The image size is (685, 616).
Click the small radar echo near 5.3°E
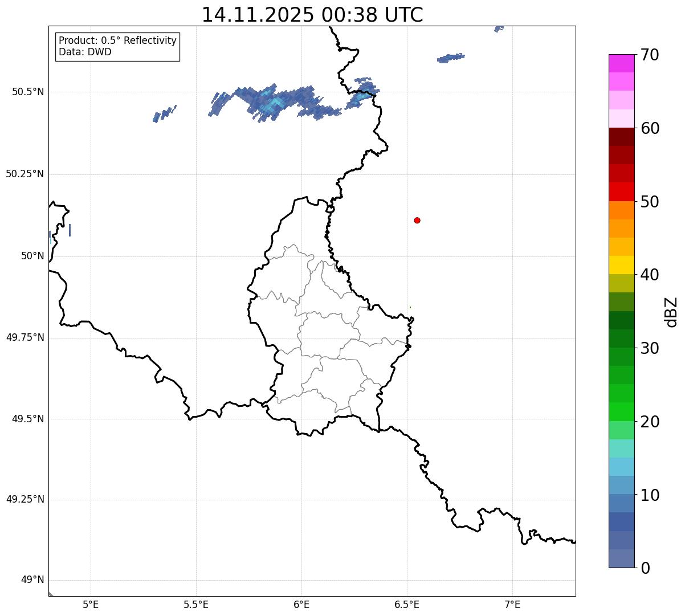(x=165, y=113)
